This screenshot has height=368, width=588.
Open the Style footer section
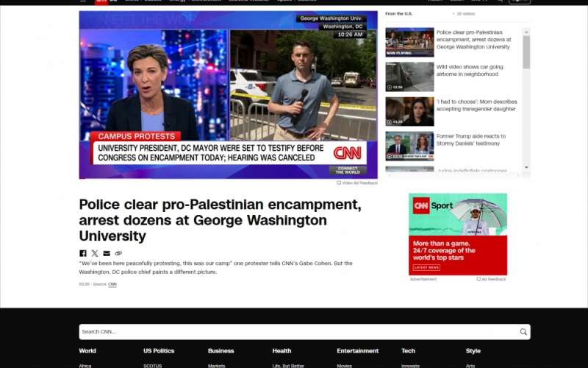coord(473,351)
